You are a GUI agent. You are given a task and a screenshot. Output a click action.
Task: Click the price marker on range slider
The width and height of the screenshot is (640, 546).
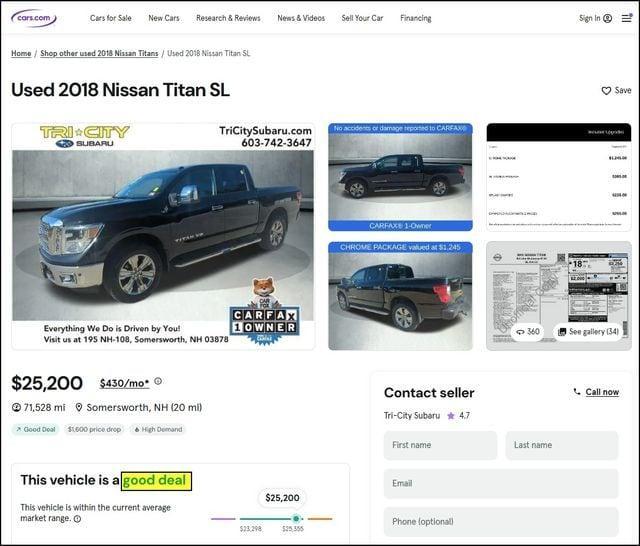pyautogui.click(x=296, y=519)
